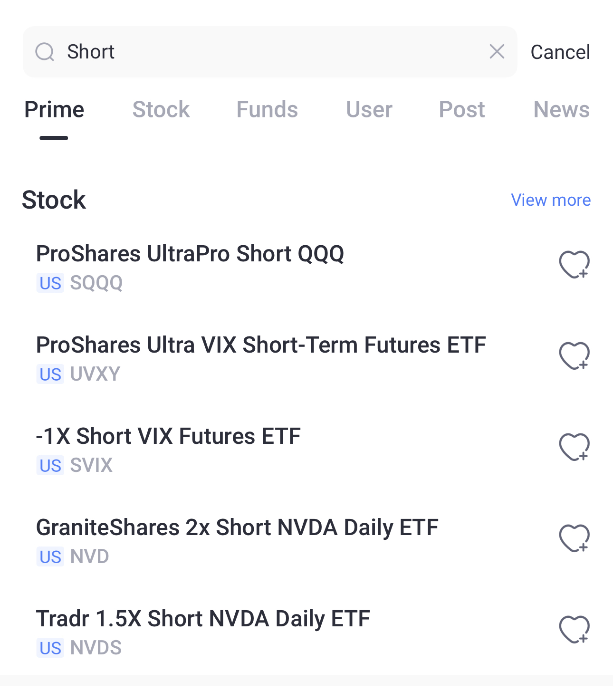Open the Post tab
Viewport: 613px width, 700px height.
[462, 109]
